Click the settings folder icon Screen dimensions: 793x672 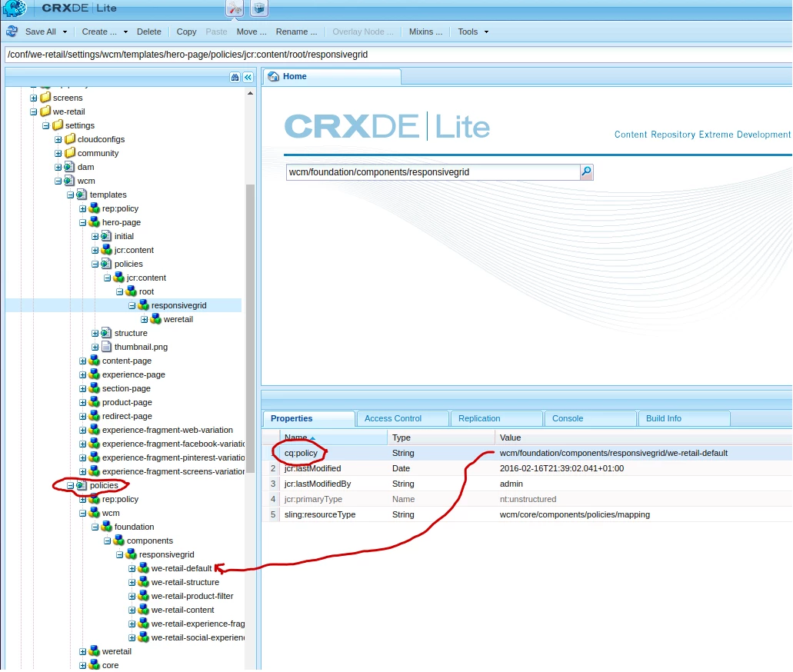[58, 125]
